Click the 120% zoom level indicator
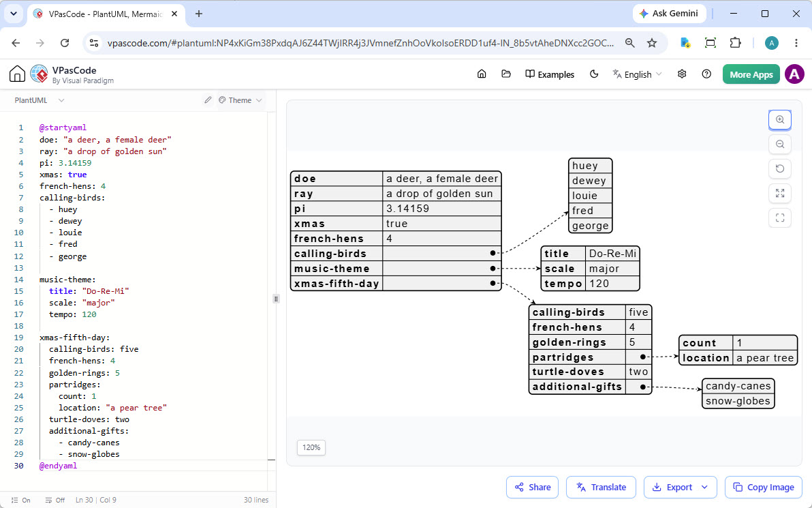 [311, 447]
